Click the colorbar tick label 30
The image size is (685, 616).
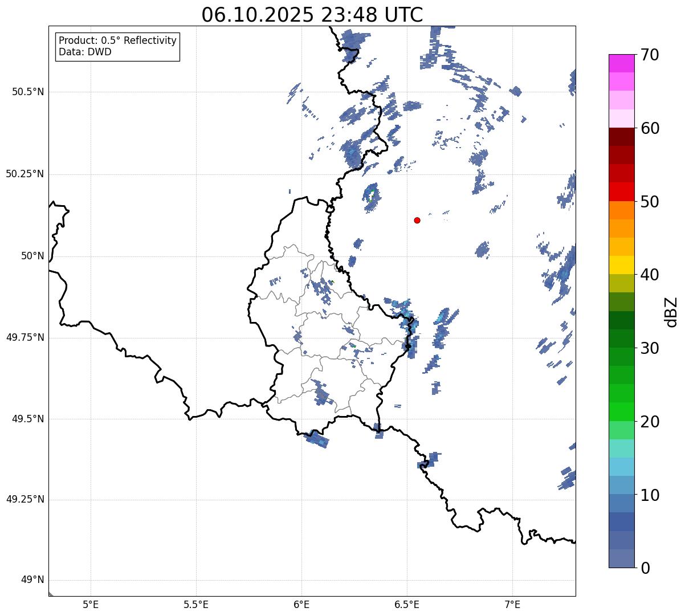(650, 348)
